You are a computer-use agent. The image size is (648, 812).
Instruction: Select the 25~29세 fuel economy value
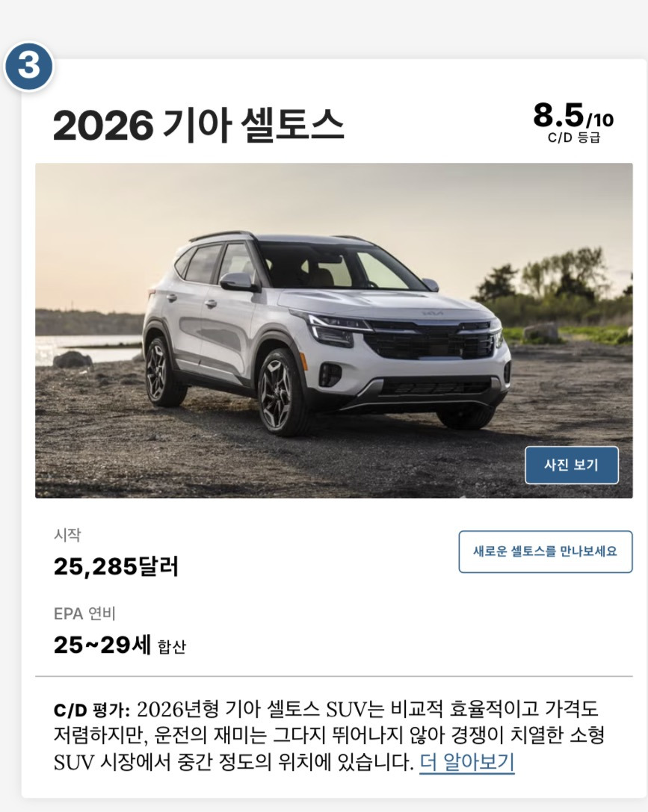pos(102,645)
